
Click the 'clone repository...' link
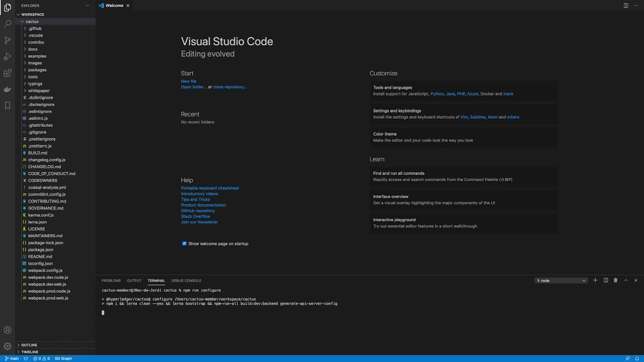(x=230, y=87)
